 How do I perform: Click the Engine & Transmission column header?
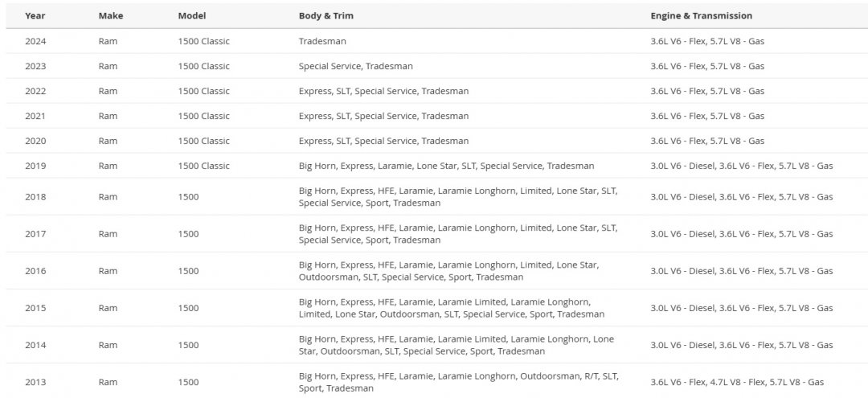tap(702, 16)
